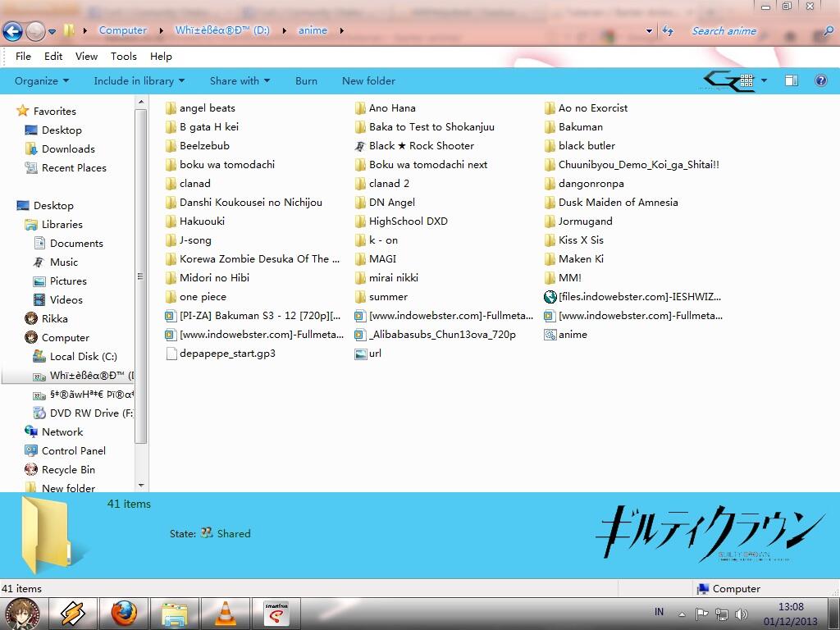Select _Alibabasubs_Chun13ova_720p video icon
Screen dimensions: 840x630
360,335
